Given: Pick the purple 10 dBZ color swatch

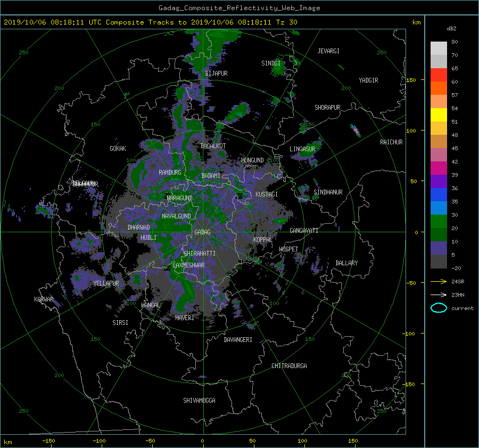Looking at the screenshot, I should (x=439, y=248).
